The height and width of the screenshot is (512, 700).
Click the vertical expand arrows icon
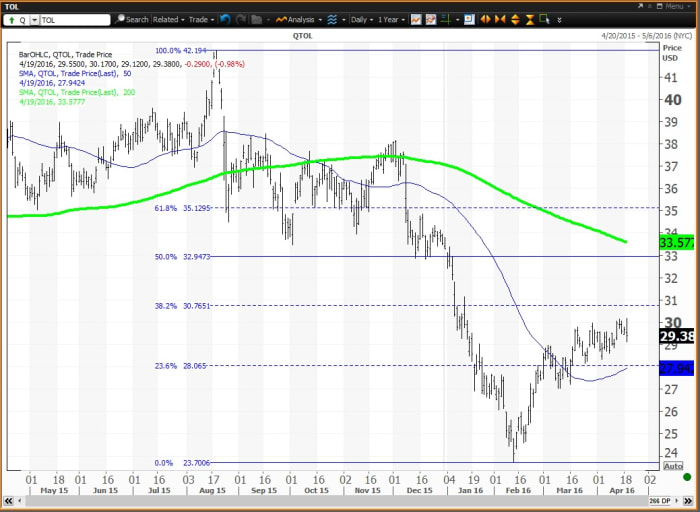(514, 19)
